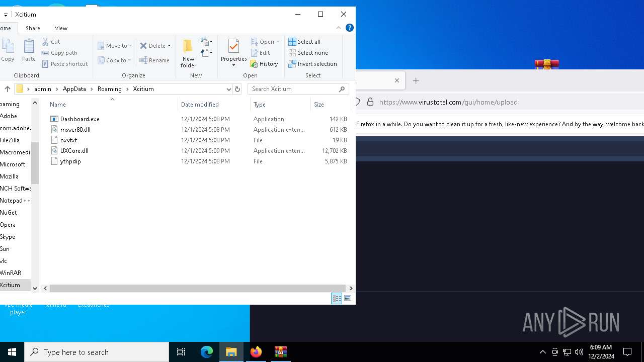Click Select none
644x362 pixels.
pyautogui.click(x=308, y=53)
